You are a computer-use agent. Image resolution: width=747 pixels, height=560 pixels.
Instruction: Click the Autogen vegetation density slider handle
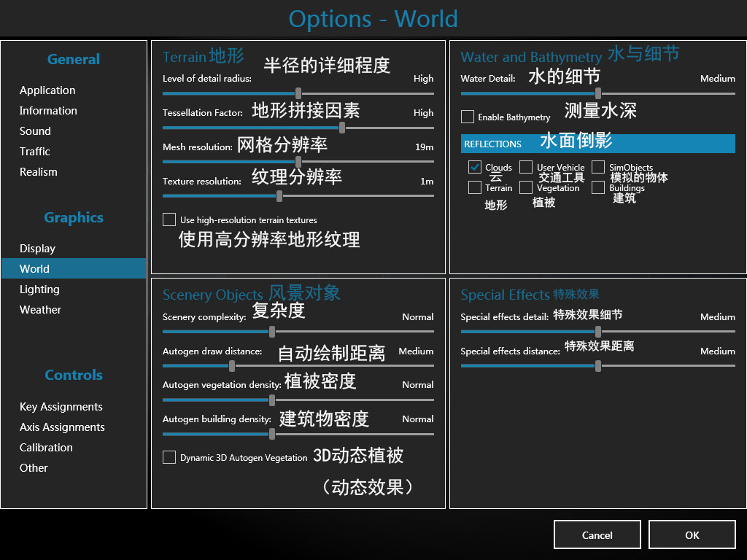pos(271,400)
